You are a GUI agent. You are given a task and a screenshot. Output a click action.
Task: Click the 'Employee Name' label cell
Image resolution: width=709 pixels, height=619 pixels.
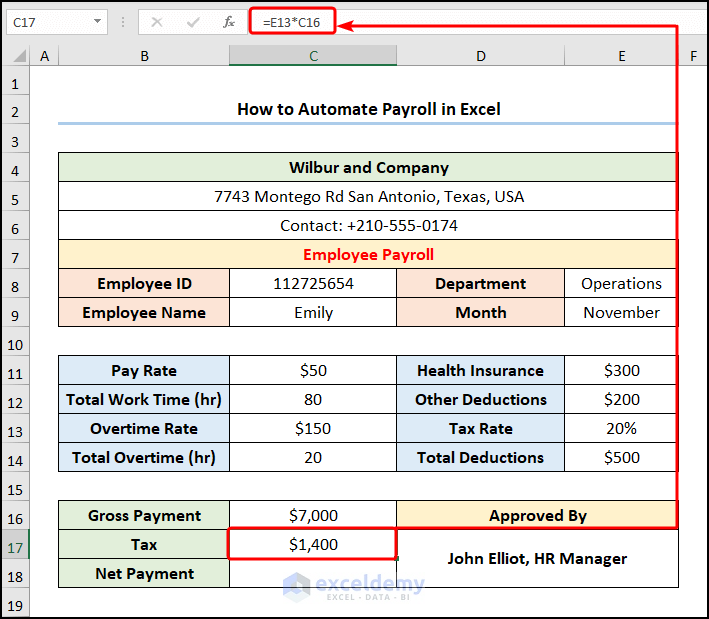(x=144, y=312)
